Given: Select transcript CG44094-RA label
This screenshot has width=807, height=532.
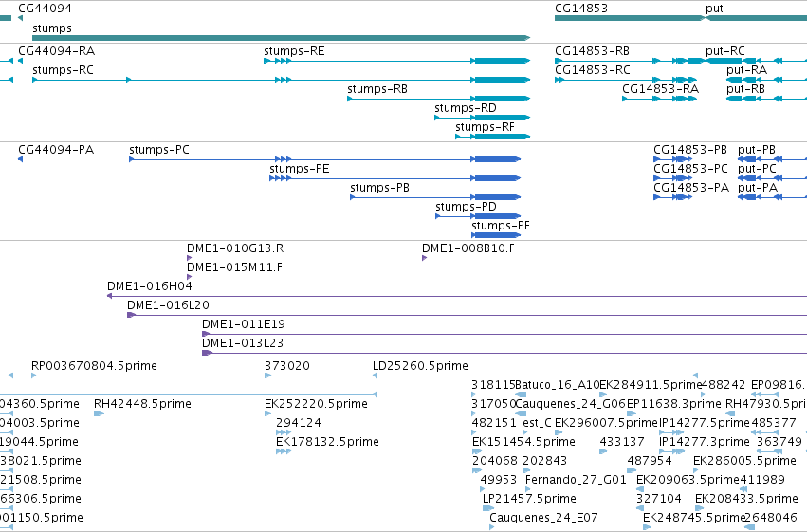Looking at the screenshot, I should pos(57,51).
